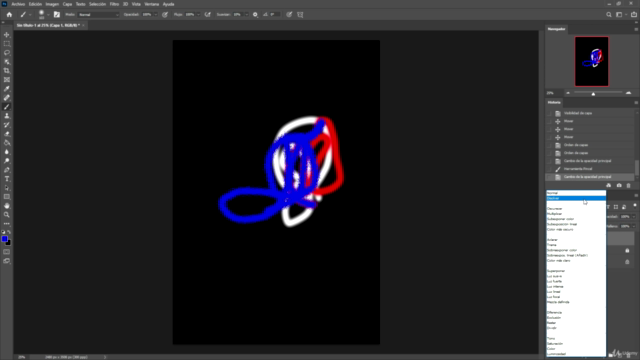Viewport: 640px width, 360px height.
Task: Select the Hand tool
Action: point(7,206)
